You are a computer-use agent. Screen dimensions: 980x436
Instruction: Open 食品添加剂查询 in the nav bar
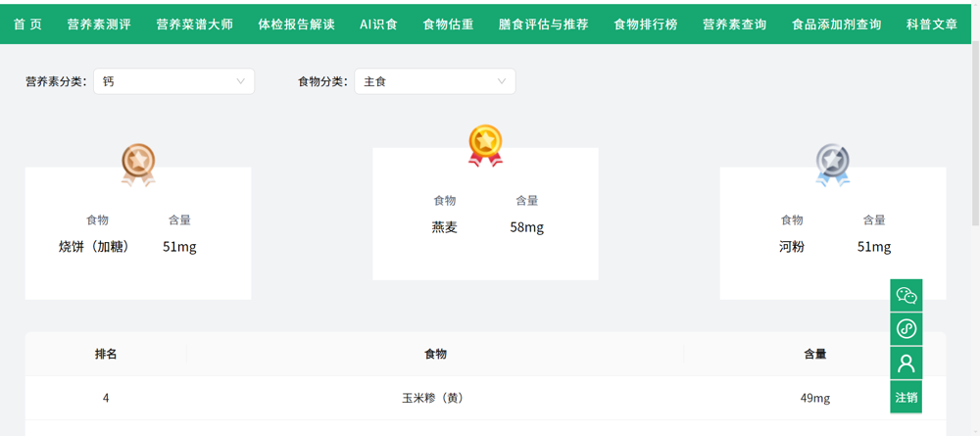pyautogui.click(x=836, y=24)
